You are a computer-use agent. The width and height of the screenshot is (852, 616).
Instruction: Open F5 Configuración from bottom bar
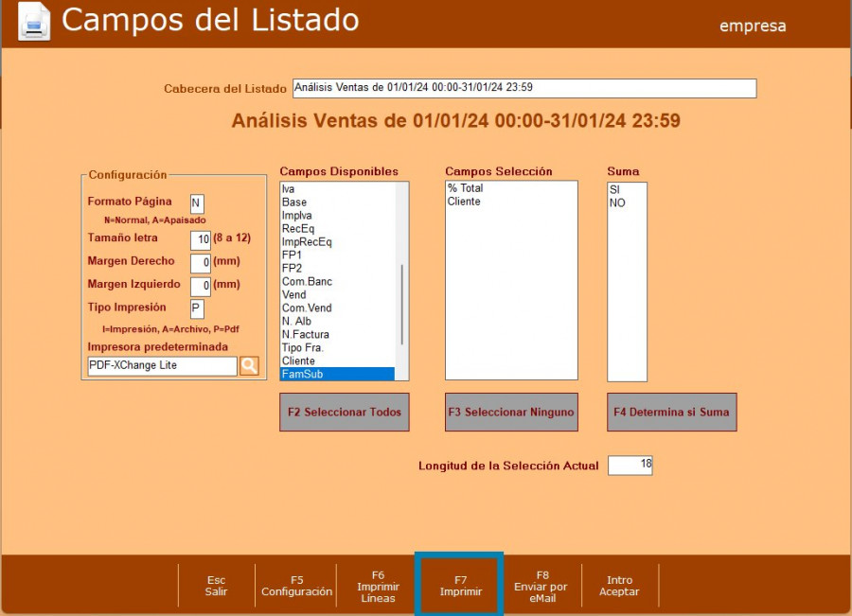(x=296, y=586)
